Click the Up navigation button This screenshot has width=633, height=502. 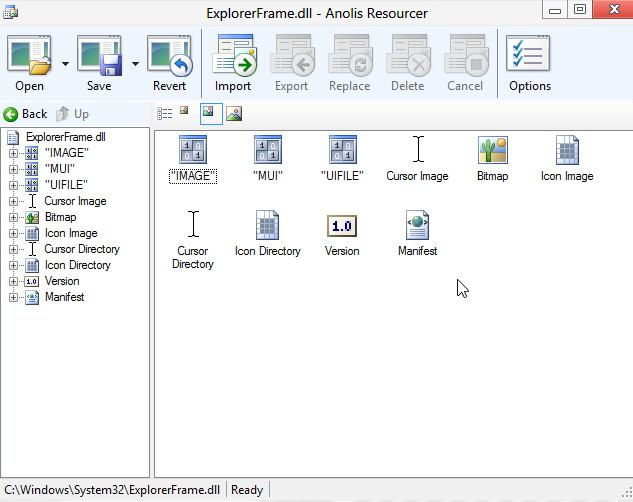coord(72,114)
